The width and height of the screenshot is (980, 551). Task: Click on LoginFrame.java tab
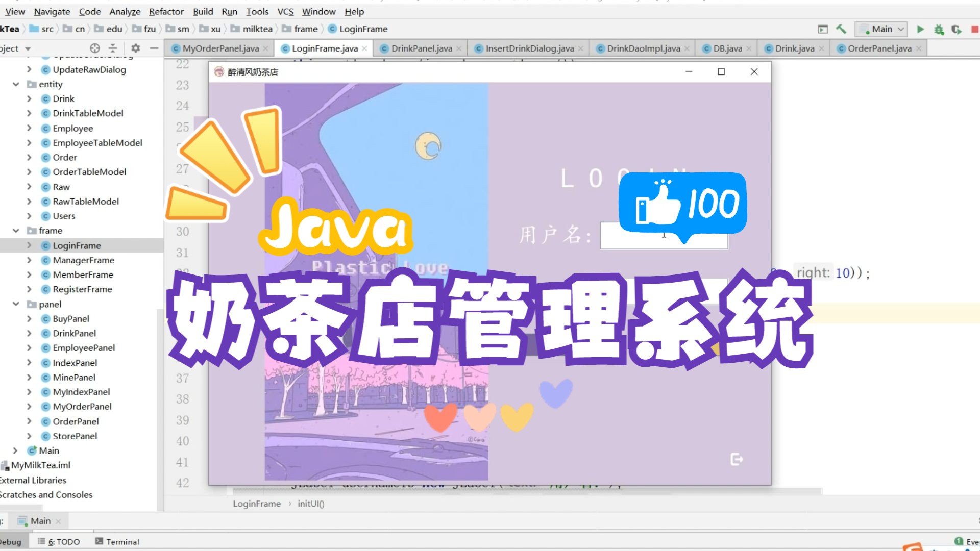325,48
